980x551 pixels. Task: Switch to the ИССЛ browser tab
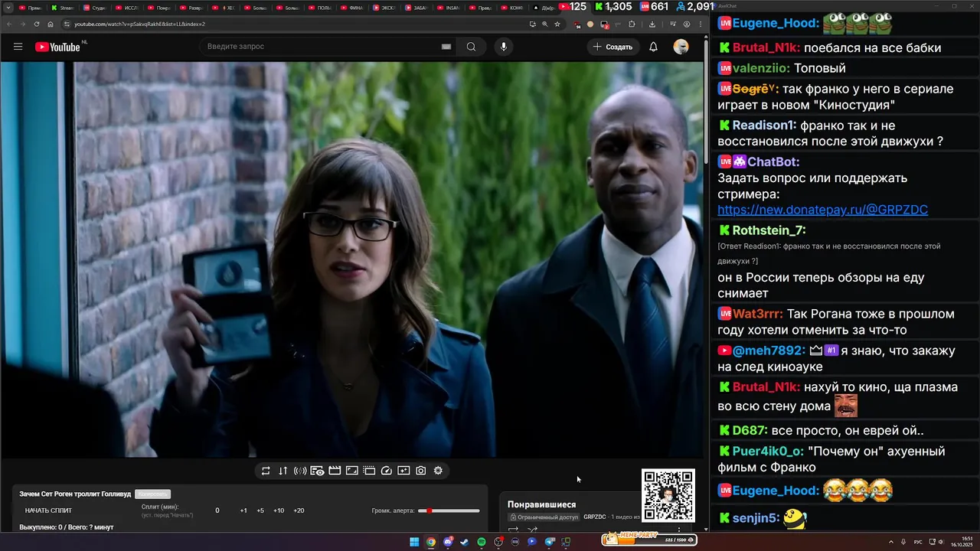pos(126,8)
